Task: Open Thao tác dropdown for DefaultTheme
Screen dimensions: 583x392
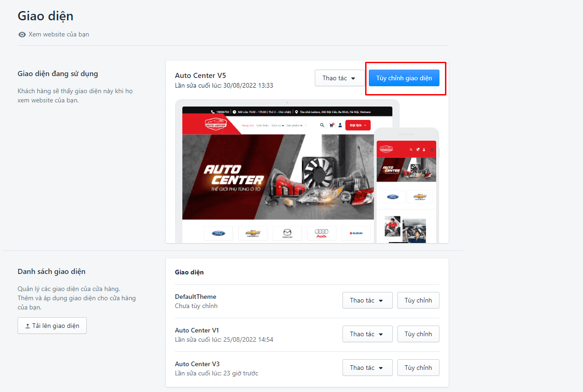Action: [367, 300]
